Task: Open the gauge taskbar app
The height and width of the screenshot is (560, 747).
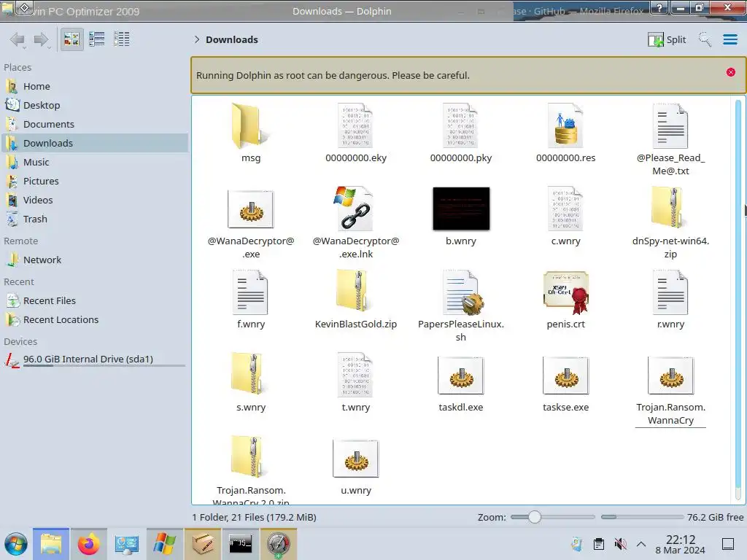Action: (x=278, y=544)
